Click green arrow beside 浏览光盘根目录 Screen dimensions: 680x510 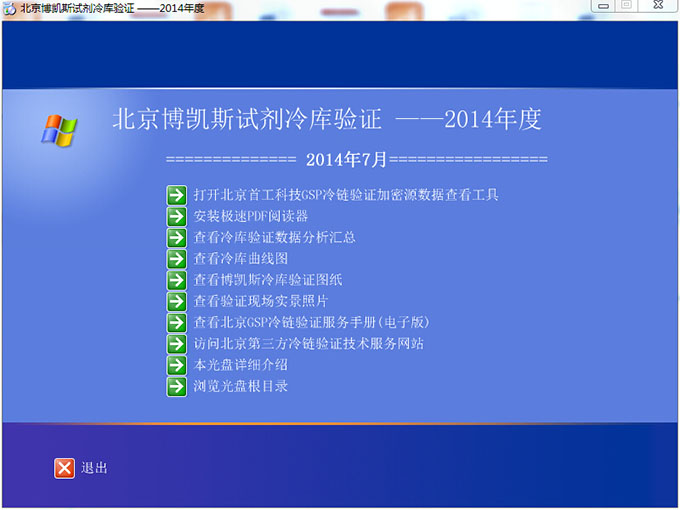coord(177,386)
